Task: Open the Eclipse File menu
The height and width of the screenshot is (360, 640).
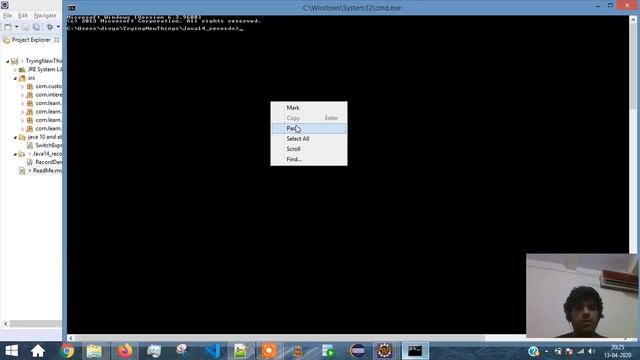Action: tap(7, 16)
